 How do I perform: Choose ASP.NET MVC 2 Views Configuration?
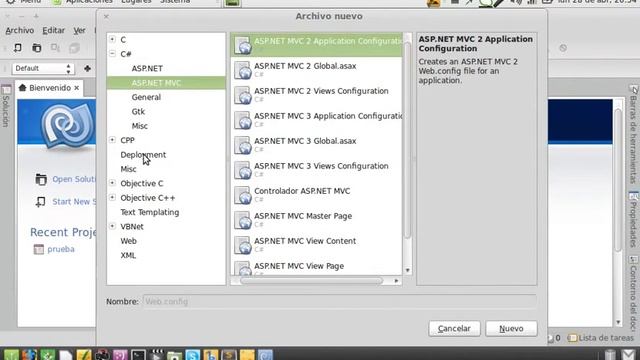point(317,95)
